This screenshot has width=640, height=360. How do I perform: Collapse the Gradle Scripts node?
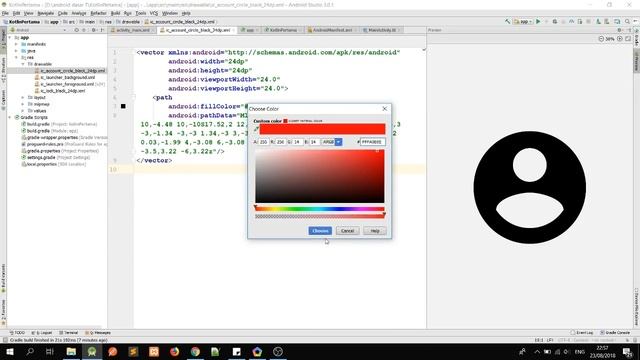click(10, 118)
